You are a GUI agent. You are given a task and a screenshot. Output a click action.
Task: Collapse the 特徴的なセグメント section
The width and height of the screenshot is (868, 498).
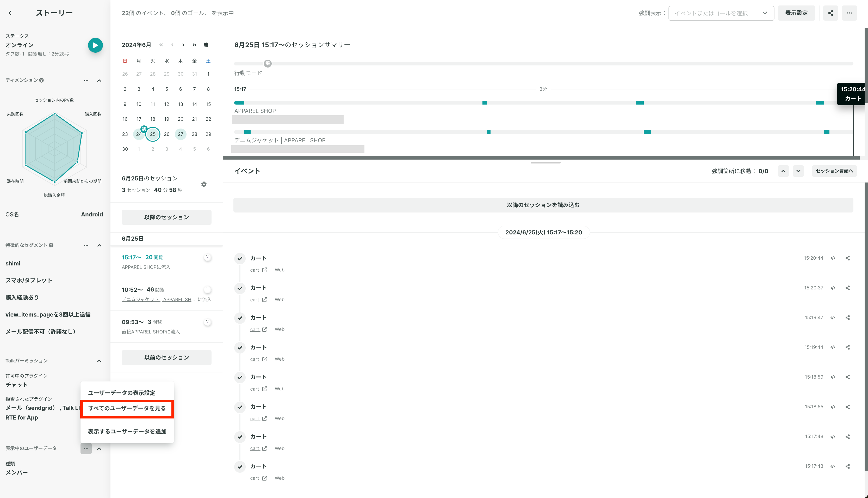tap(99, 246)
